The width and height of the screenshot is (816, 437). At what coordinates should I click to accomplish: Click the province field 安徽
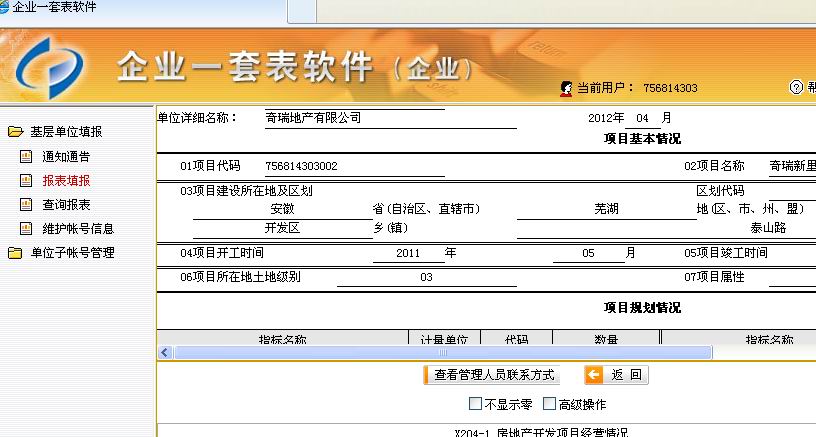point(283,209)
